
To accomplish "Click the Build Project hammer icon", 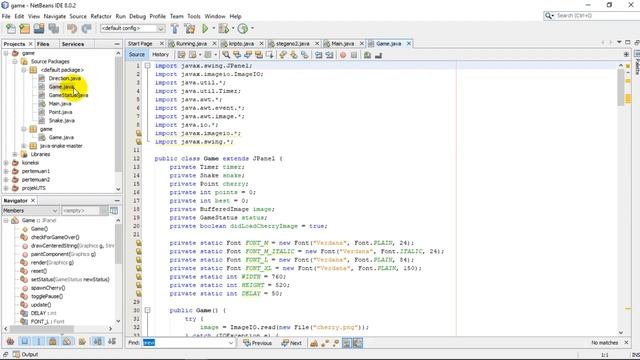I will tap(175, 29).
